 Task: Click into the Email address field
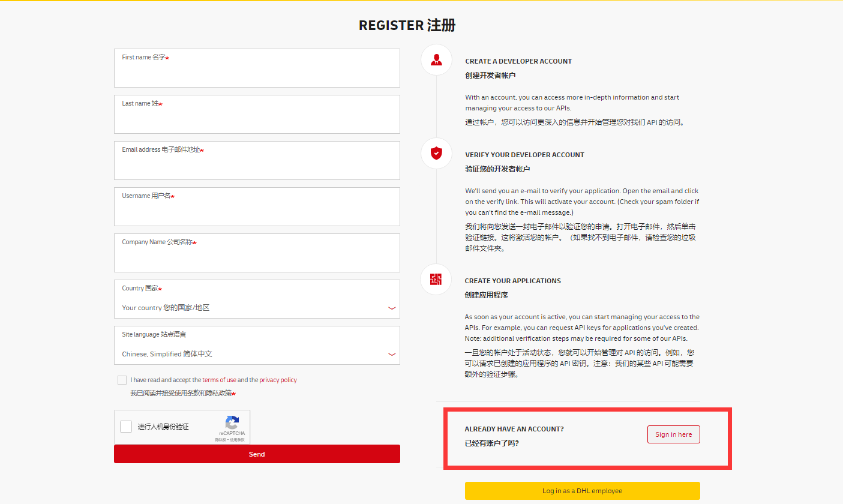coord(257,166)
